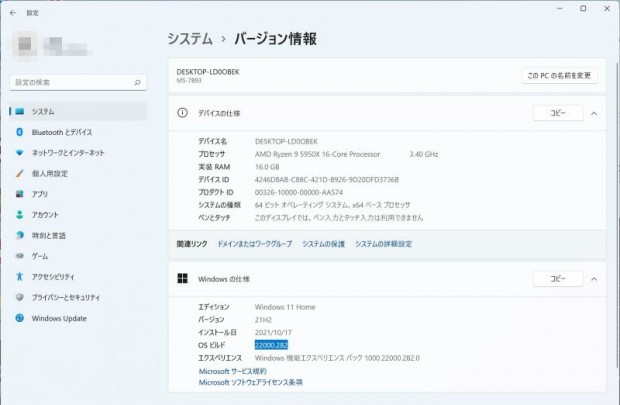This screenshot has height=405, width=620.
Task: Open Windows Update page
Action: tap(78, 318)
